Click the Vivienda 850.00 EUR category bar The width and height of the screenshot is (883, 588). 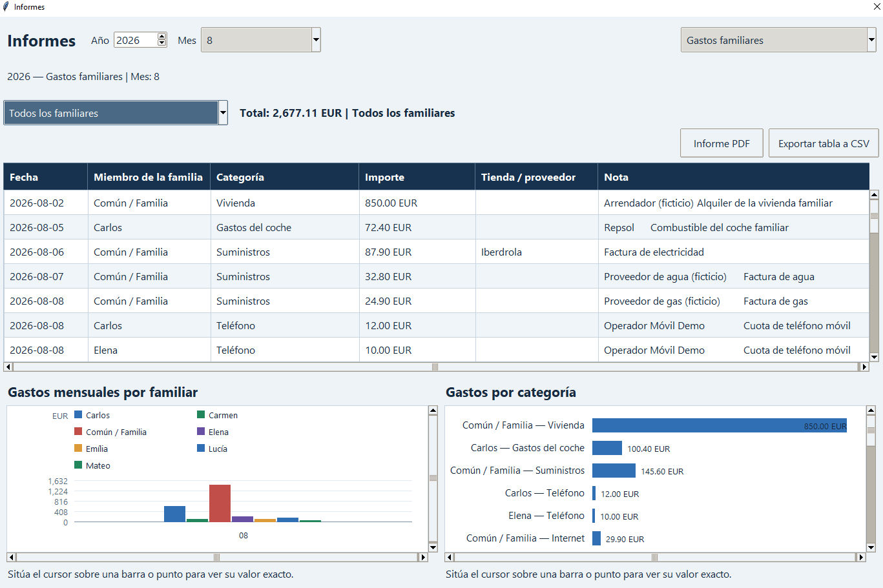720,425
